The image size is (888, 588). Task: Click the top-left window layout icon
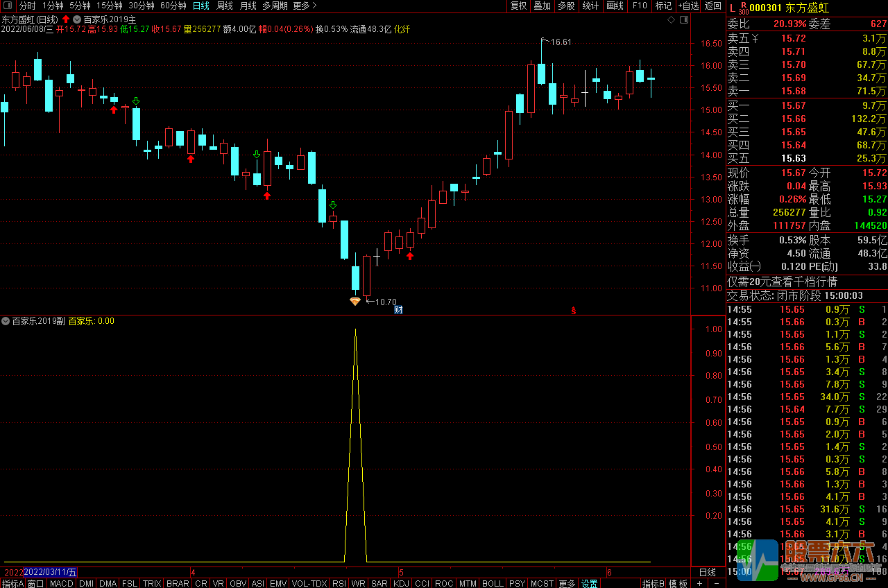tap(7, 6)
